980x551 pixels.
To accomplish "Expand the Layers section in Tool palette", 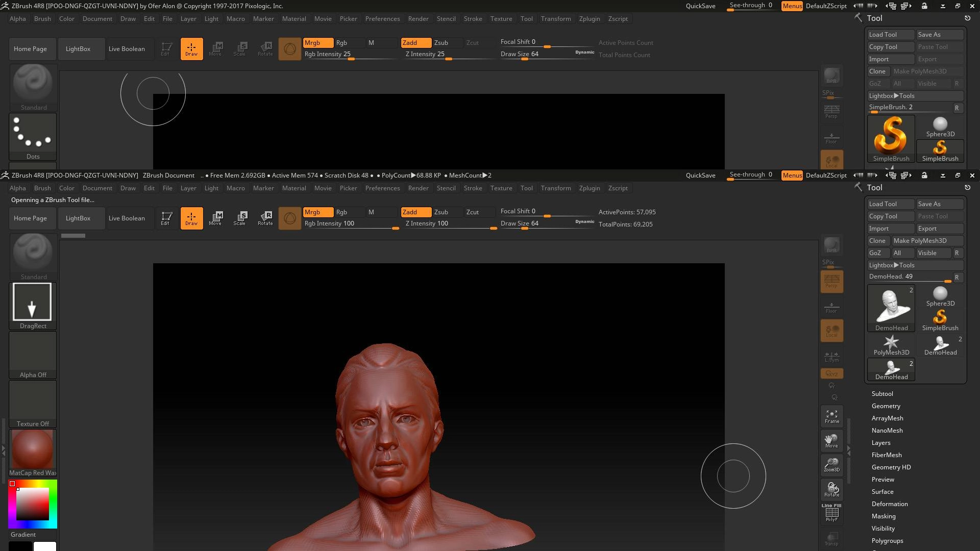I will point(881,443).
